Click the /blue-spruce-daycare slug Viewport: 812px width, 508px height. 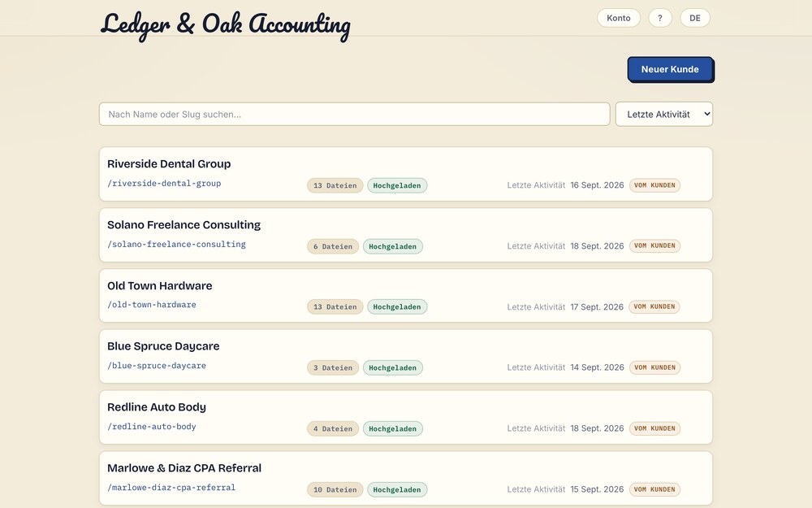click(157, 366)
